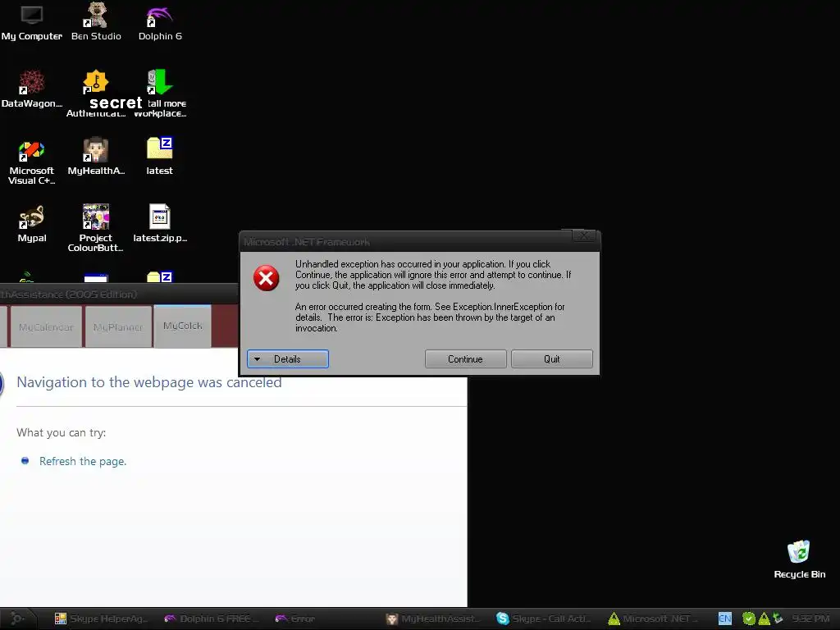Click the red error X icon in dialog
The image size is (840, 630).
tap(267, 278)
